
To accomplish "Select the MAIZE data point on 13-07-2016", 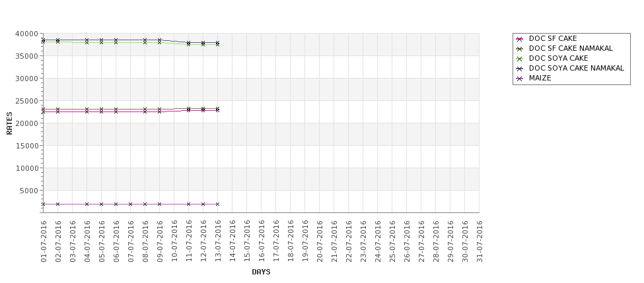I will point(218,204).
